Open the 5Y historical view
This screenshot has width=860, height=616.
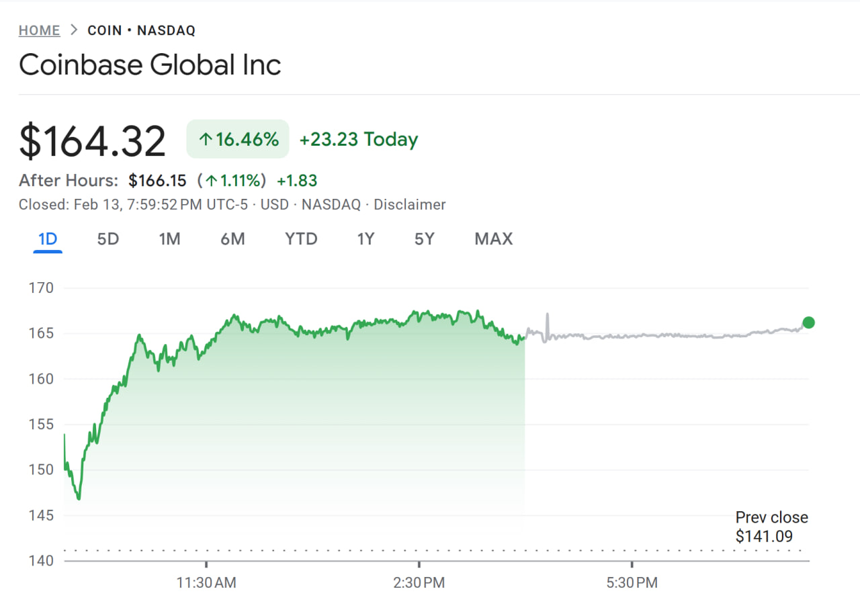424,238
